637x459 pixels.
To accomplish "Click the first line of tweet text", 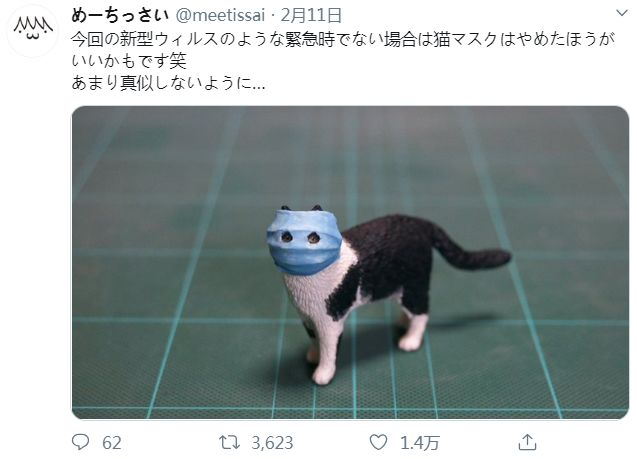I will point(343,39).
